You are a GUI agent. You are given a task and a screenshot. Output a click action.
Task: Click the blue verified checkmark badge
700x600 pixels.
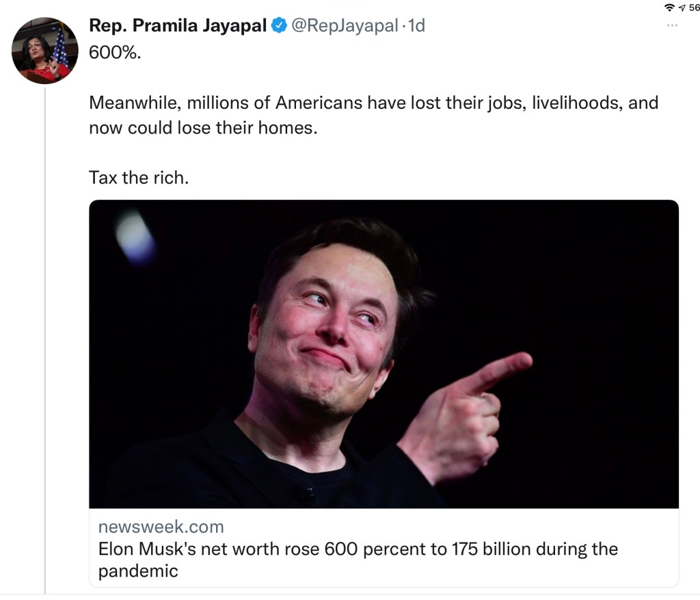click(x=280, y=26)
